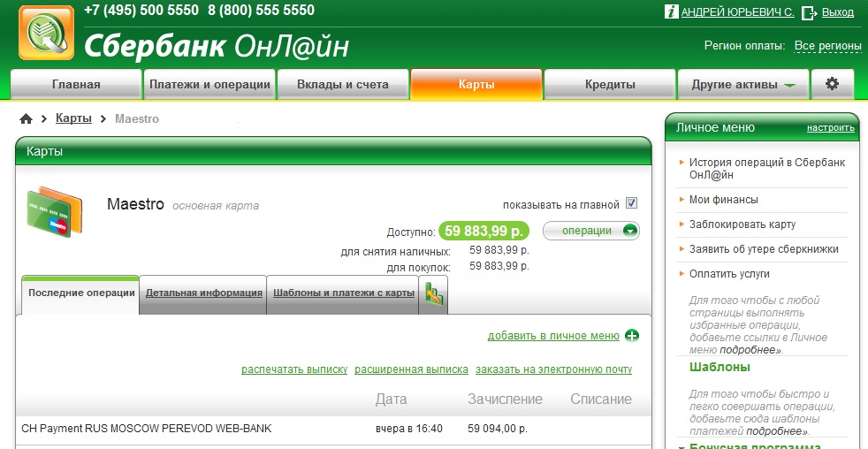This screenshot has width=868, height=449.
Task: Click 'подробнее' under Шаблоны hint
Action: click(777, 430)
